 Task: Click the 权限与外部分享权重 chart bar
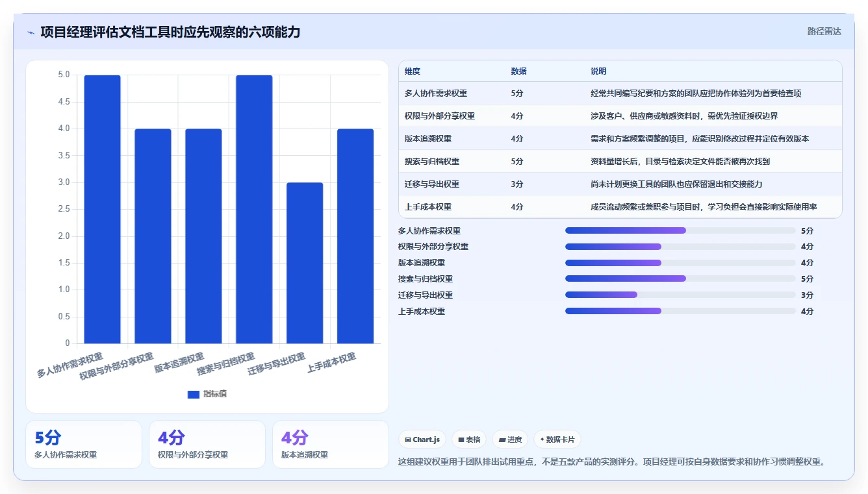pos(153,236)
